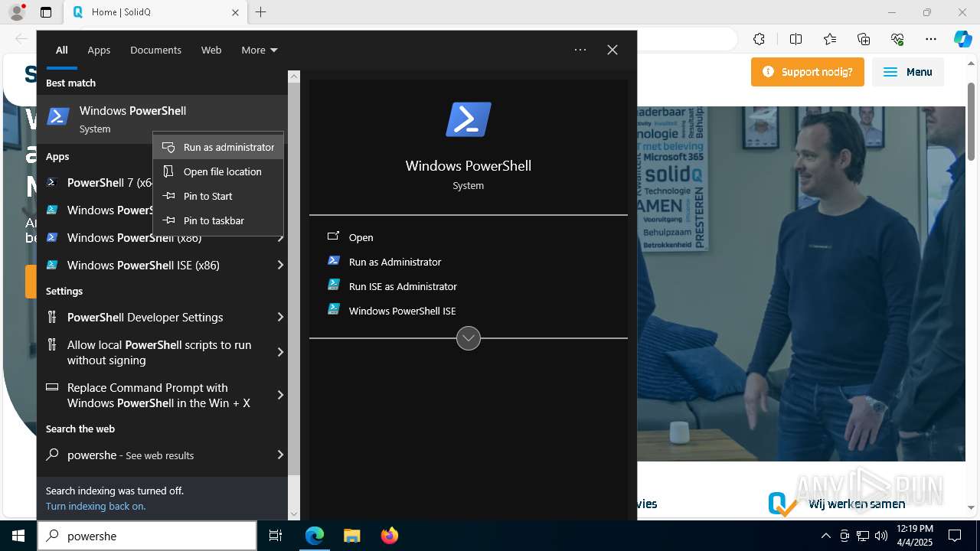980x551 pixels.
Task: Open Firefox from taskbar
Action: click(x=389, y=536)
